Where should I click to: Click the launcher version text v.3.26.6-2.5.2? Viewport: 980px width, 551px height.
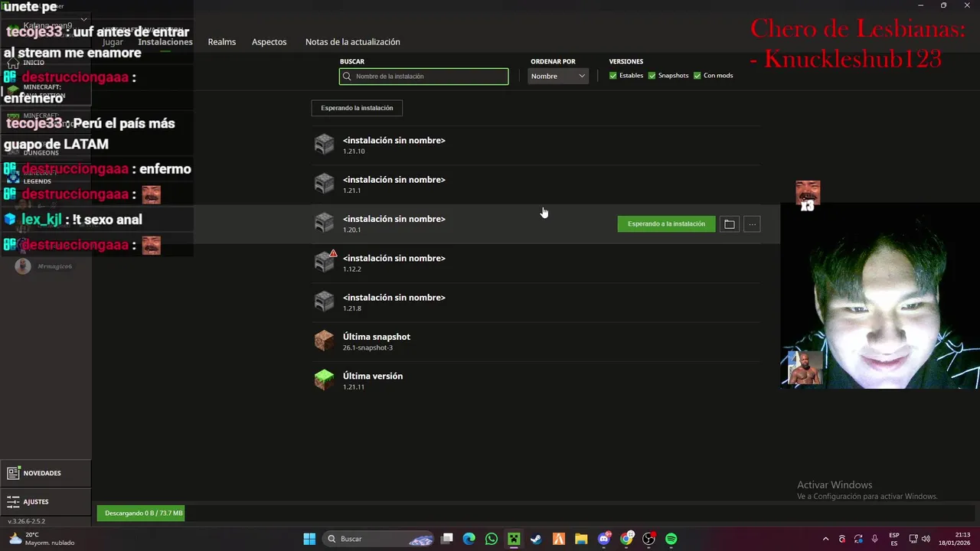(x=27, y=521)
